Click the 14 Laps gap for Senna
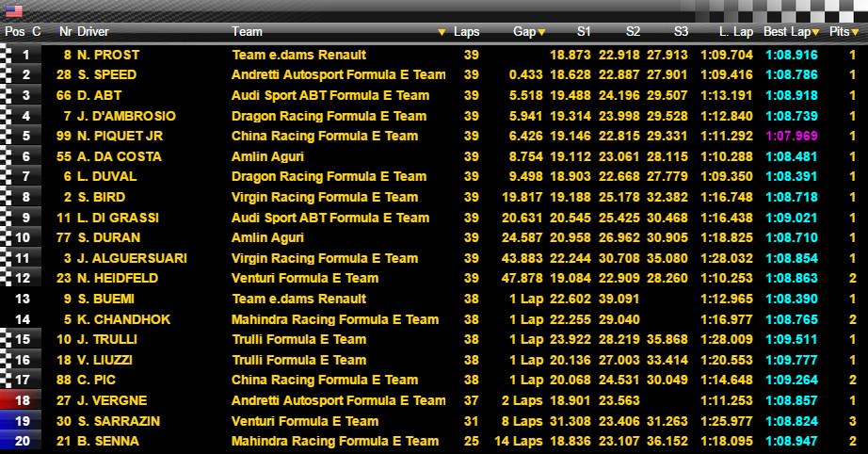Screen dimensions: 868x454 [519, 441]
